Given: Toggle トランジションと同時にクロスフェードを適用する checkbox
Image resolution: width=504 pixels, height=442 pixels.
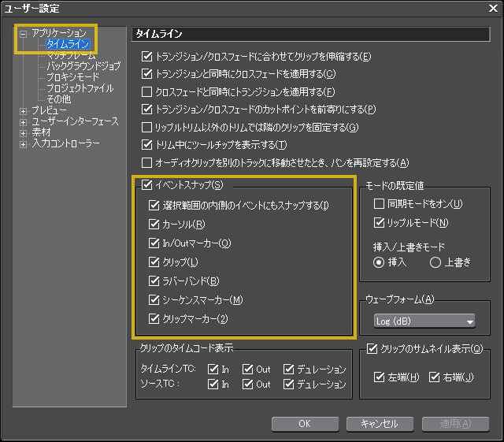Looking at the screenshot, I should tap(147, 74).
